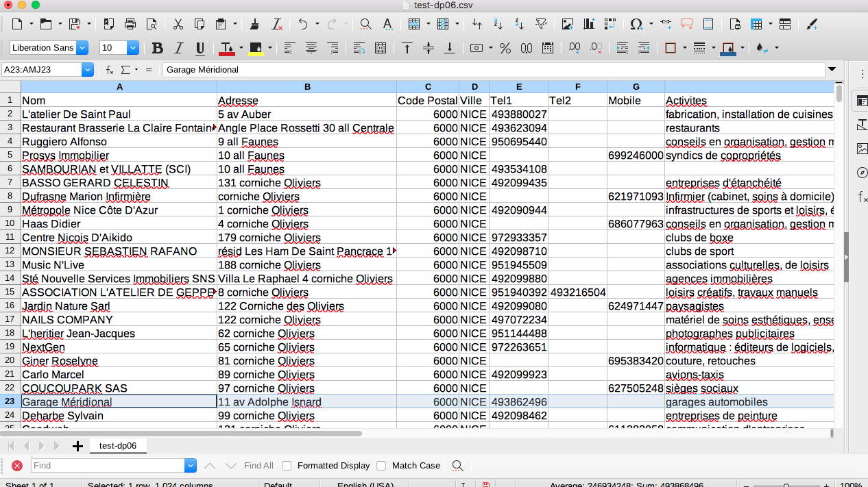The image size is (868, 487).
Task: Apply the red font color
Action: [x=227, y=48]
